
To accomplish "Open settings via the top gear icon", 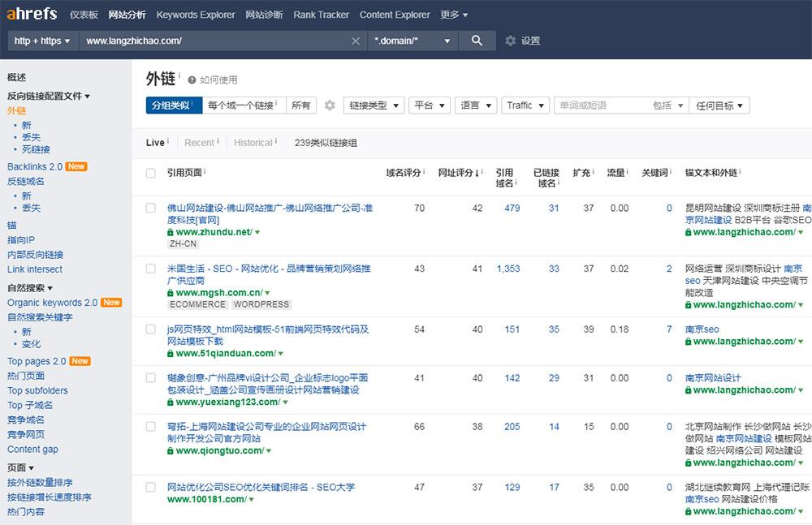I will [x=510, y=41].
